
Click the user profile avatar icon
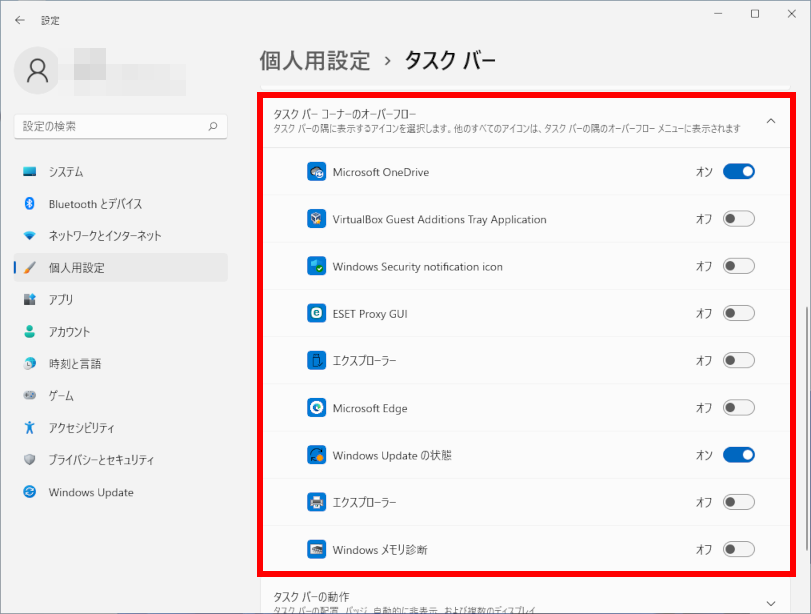click(x=37, y=70)
